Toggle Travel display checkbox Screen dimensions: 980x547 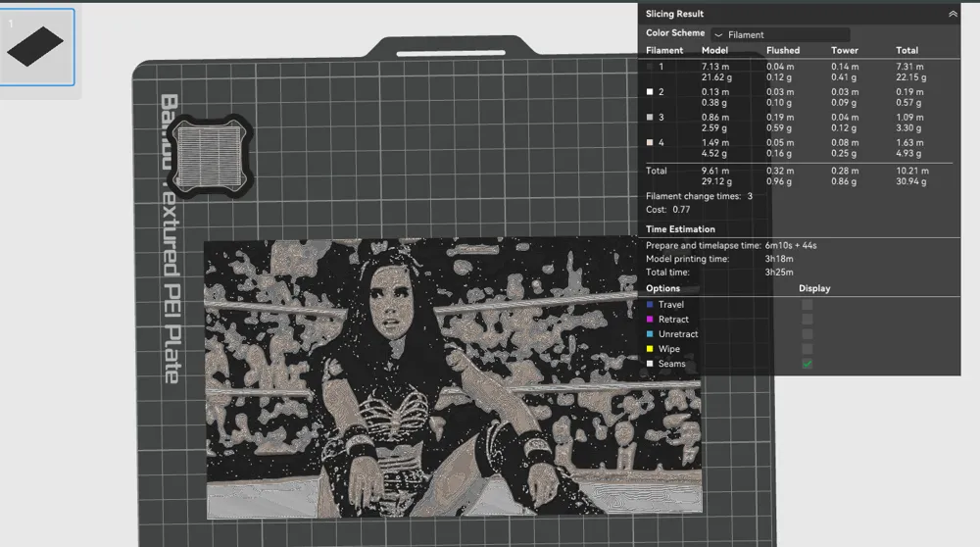(807, 305)
